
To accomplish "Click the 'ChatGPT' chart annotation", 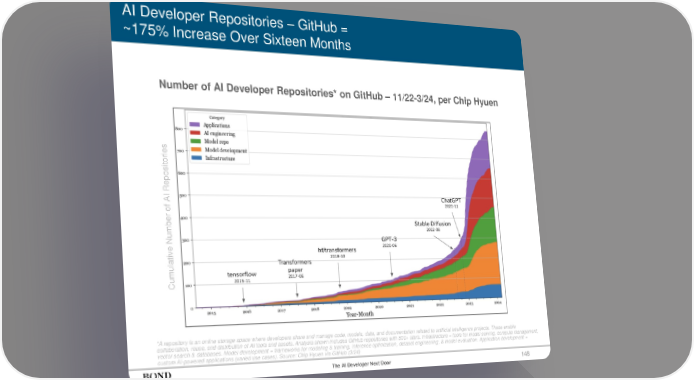I will [451, 200].
